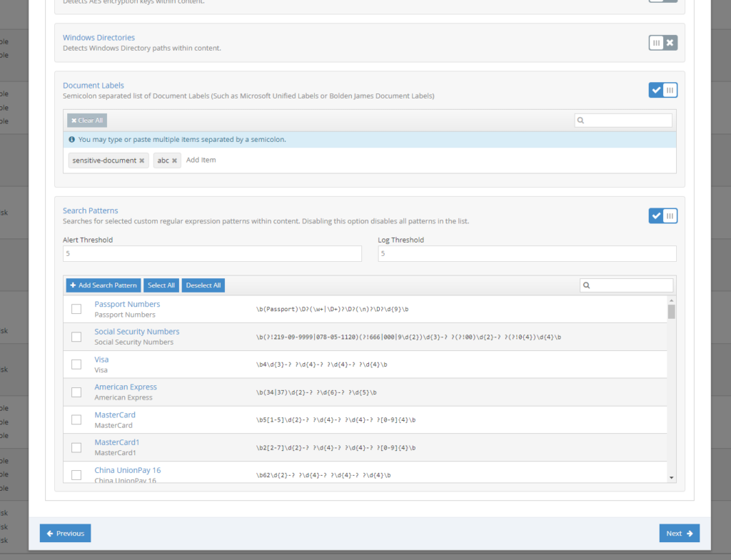
Task: Enable the MasterCard pattern checkbox
Action: click(x=76, y=419)
